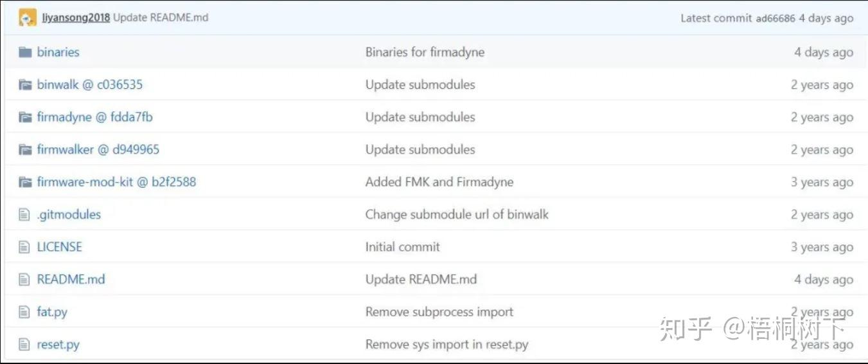Click the liyansong2018 user avatar
Image resolution: width=868 pixels, height=364 pixels.
coord(28,18)
